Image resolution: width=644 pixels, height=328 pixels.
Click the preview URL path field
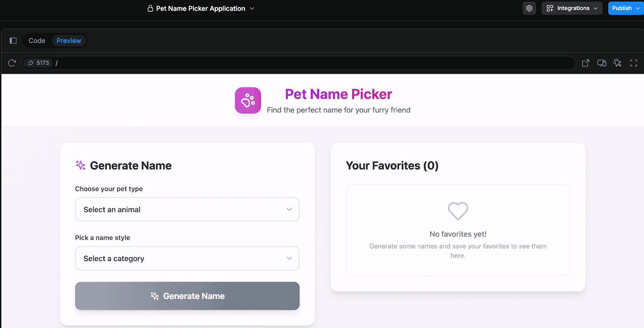click(314, 63)
